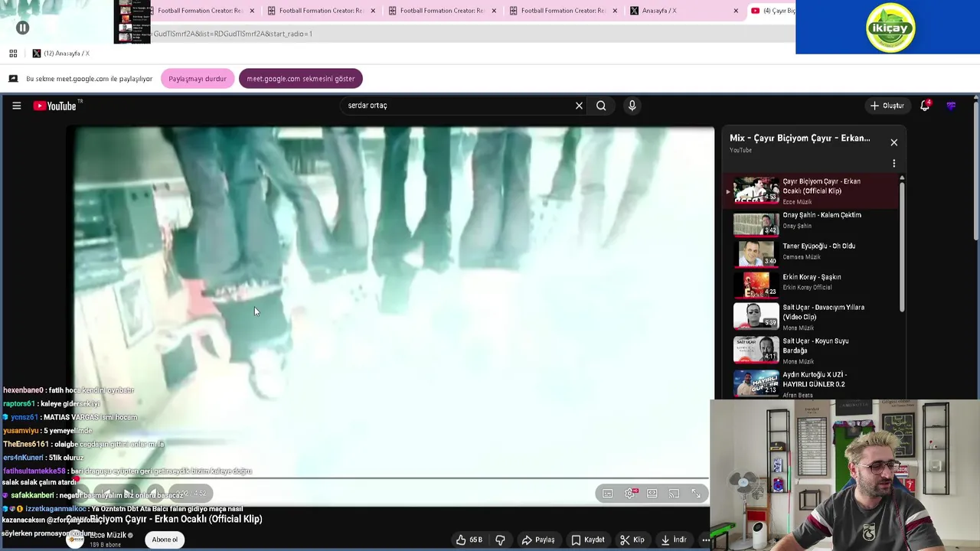The width and height of the screenshot is (980, 551).
Task: Click Paylaşmayı durdur to stop sharing
Action: click(198, 79)
